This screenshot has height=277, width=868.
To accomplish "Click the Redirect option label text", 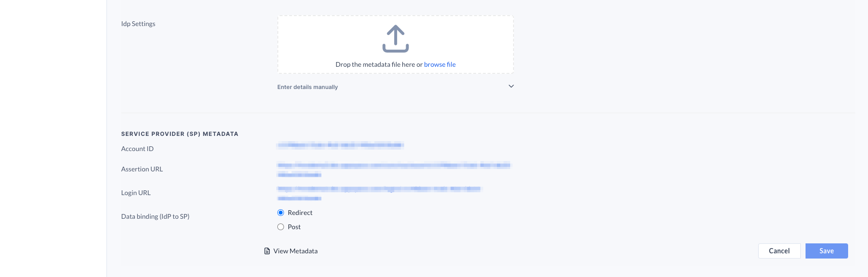I will click(300, 213).
